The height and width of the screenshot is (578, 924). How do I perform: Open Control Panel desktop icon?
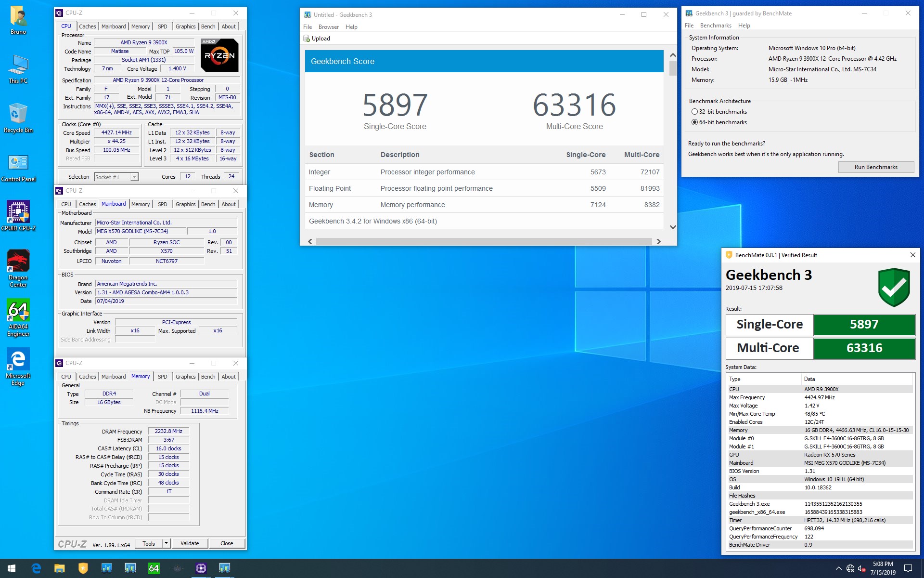[x=18, y=168]
